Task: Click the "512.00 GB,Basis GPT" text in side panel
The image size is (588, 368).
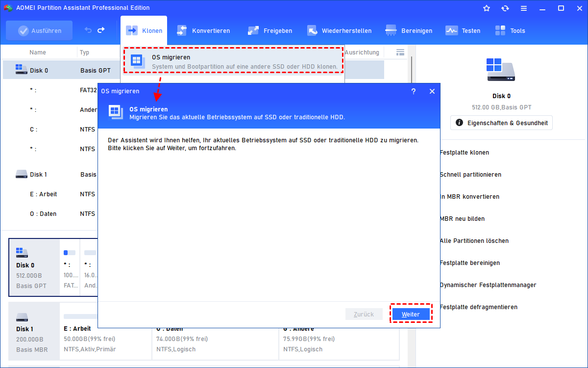Action: pos(501,107)
